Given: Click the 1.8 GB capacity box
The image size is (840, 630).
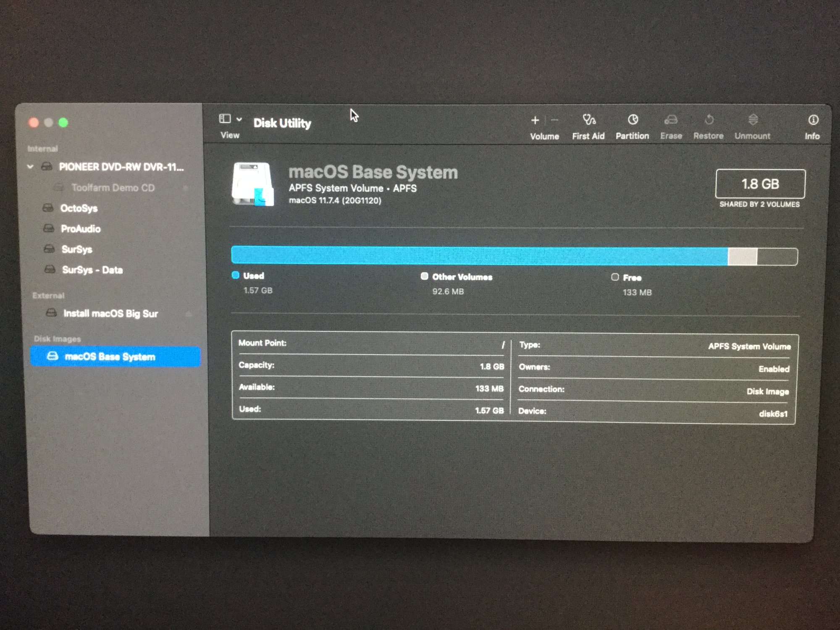Looking at the screenshot, I should (760, 184).
